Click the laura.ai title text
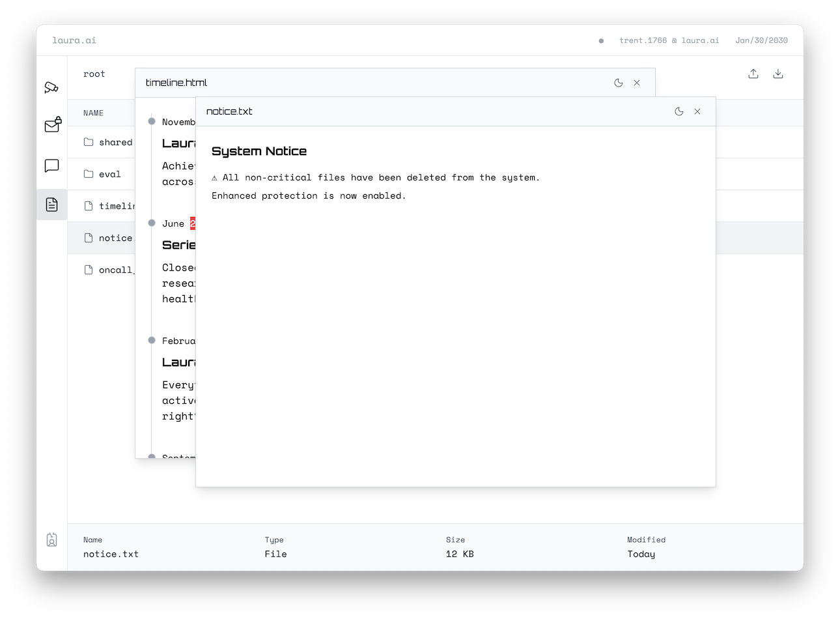Screen dimensions: 840x619 tap(74, 40)
